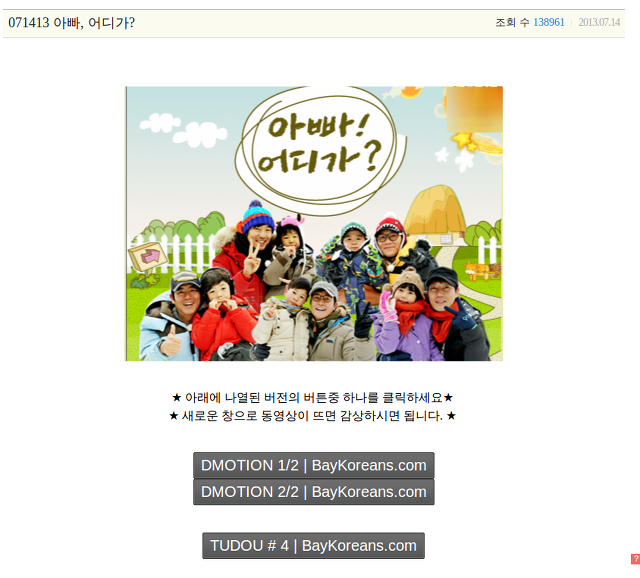Click the view count 138961
This screenshot has height=578, width=640.
click(x=549, y=22)
